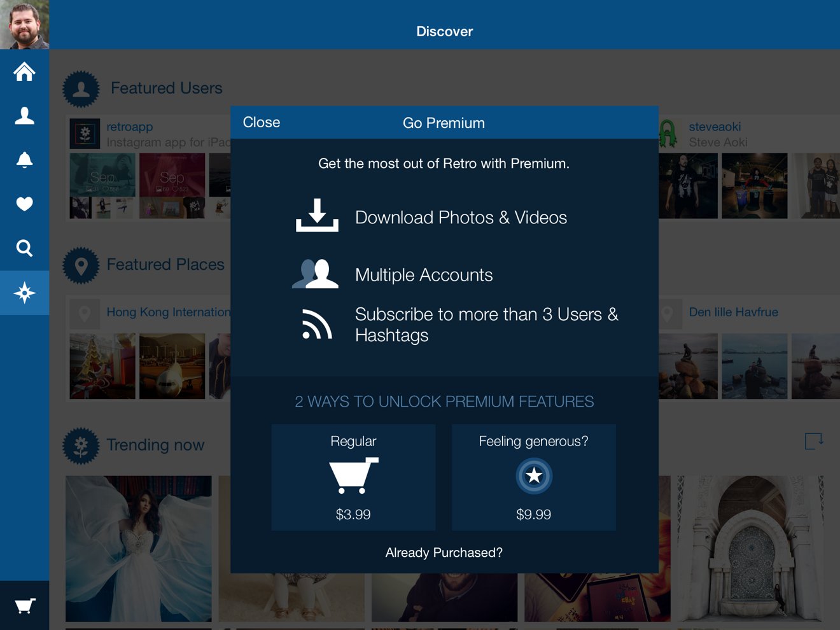Click the Download Photos & Videos icon
The width and height of the screenshot is (840, 630).
317,215
